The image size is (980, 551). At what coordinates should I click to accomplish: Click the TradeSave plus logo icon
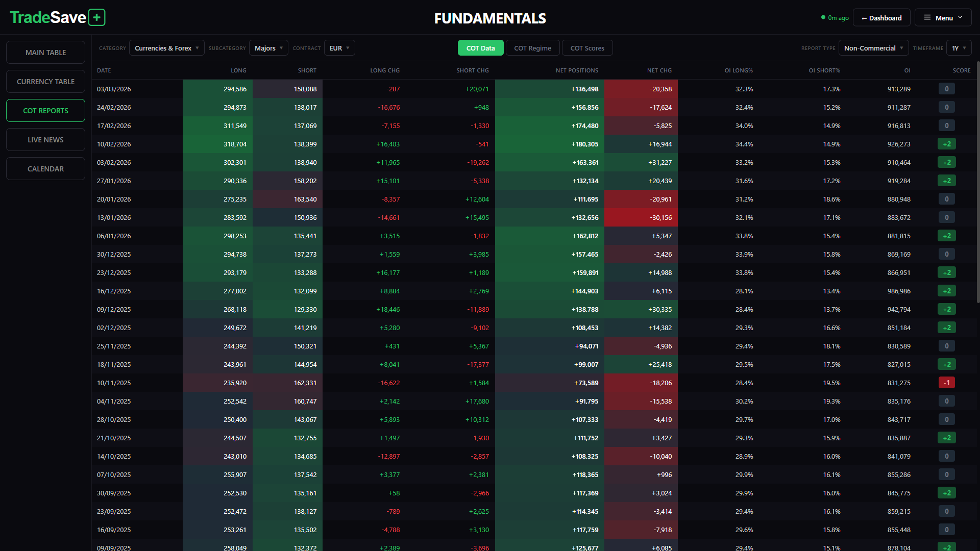[96, 18]
